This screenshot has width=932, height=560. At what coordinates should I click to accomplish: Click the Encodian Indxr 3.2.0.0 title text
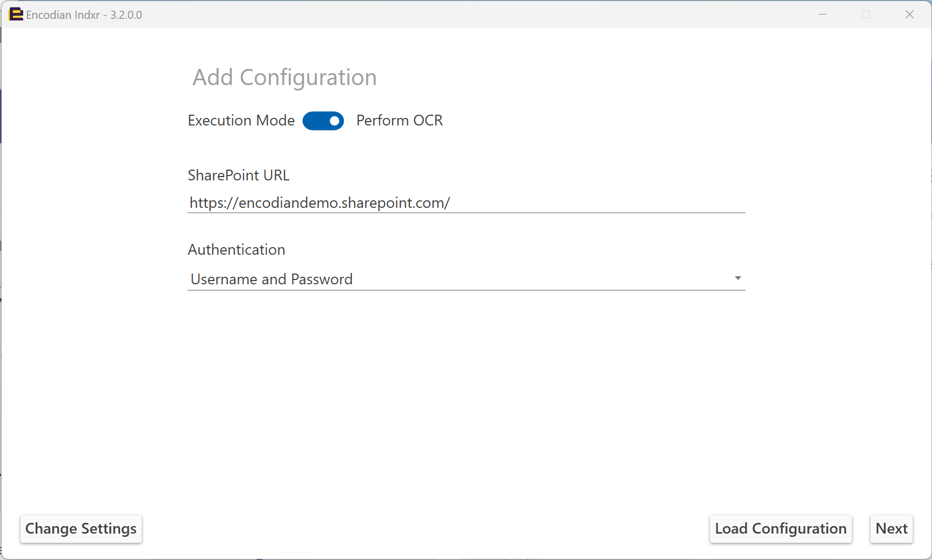(84, 15)
